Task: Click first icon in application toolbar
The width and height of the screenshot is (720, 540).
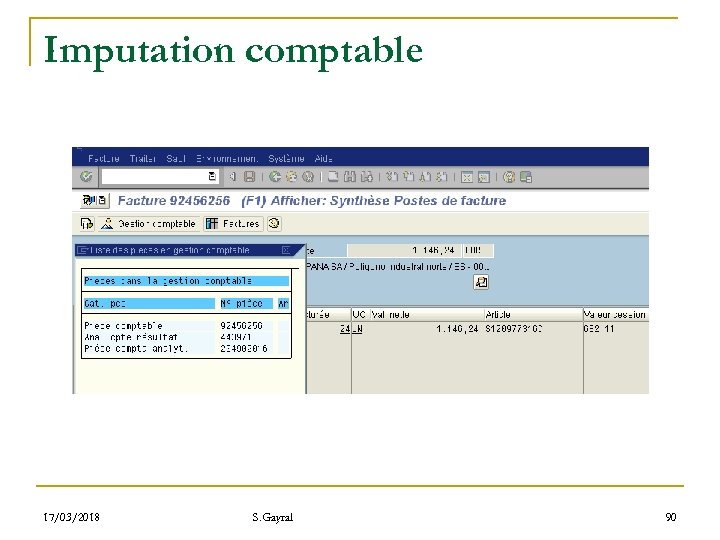Action: point(87,224)
